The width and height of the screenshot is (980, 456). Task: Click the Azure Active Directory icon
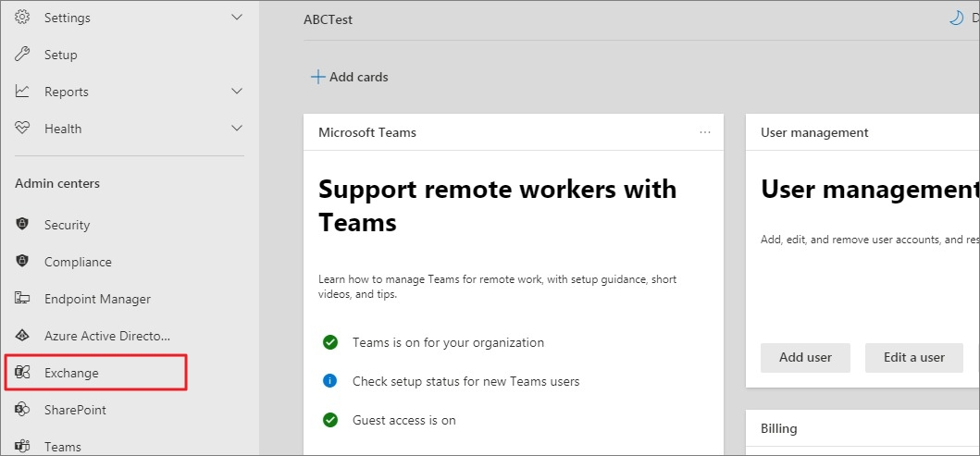pyautogui.click(x=22, y=336)
